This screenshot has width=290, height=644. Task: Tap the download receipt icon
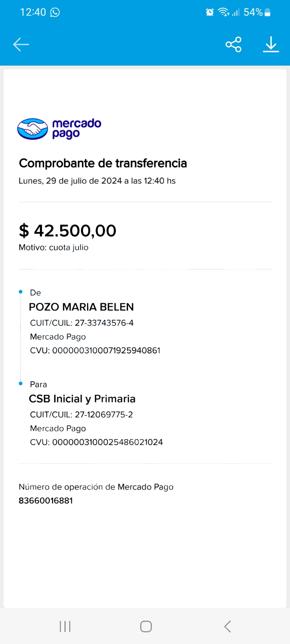pyautogui.click(x=271, y=44)
